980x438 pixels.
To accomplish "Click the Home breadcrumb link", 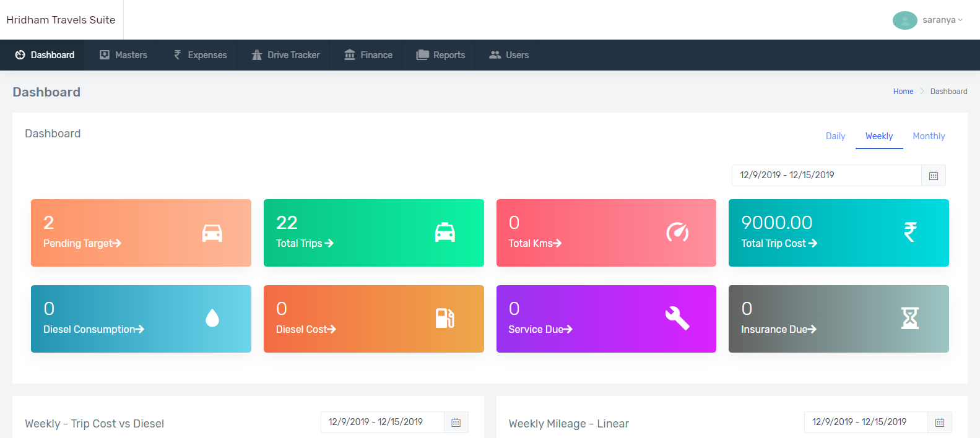I will (x=903, y=92).
